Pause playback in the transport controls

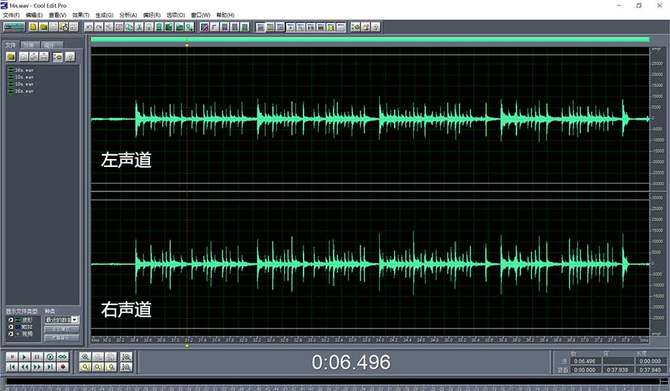click(38, 357)
